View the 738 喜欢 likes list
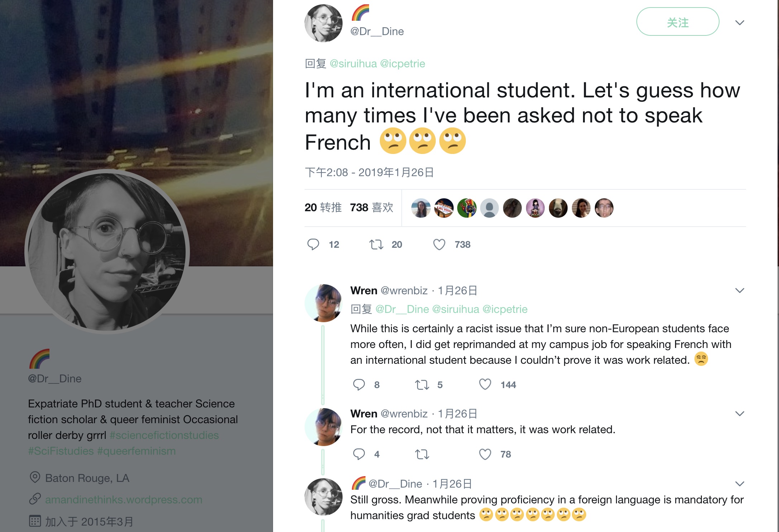The image size is (779, 532). click(372, 208)
